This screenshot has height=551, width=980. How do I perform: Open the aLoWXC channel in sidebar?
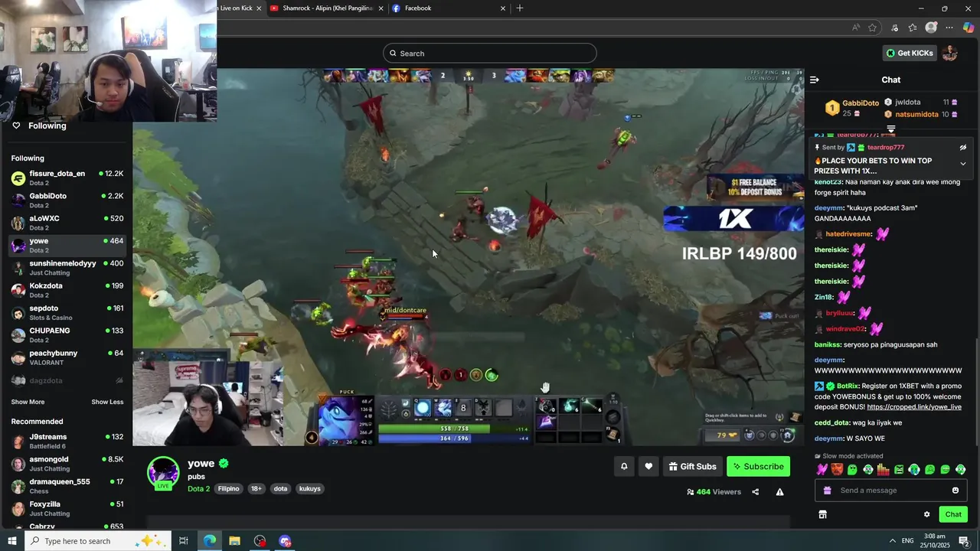point(67,223)
